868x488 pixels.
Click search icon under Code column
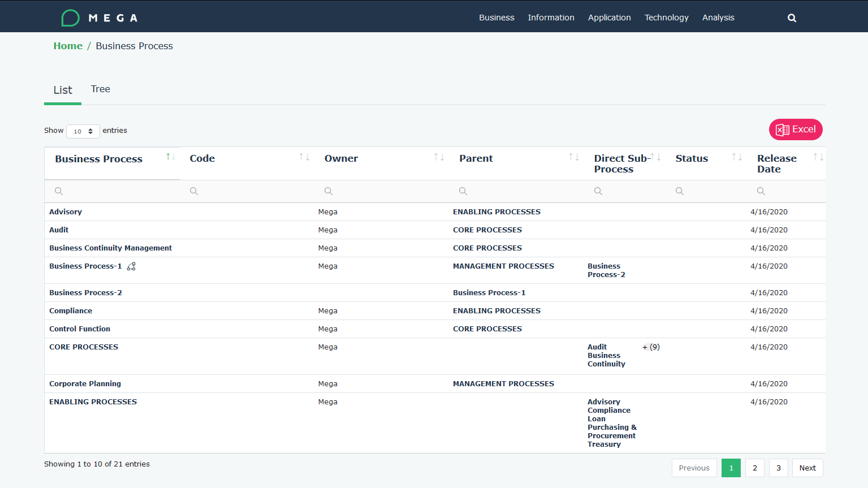coord(194,191)
